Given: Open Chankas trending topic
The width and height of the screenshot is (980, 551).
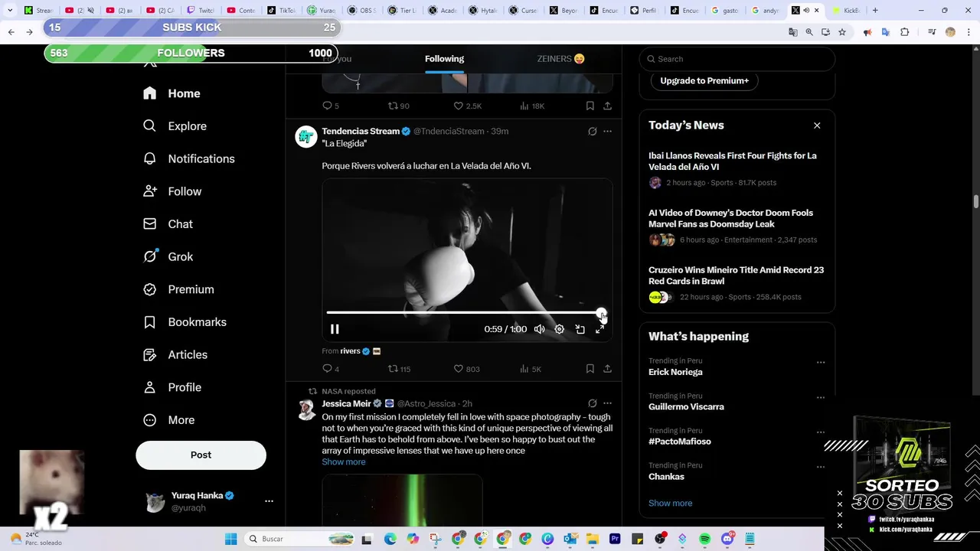Looking at the screenshot, I should (x=666, y=477).
